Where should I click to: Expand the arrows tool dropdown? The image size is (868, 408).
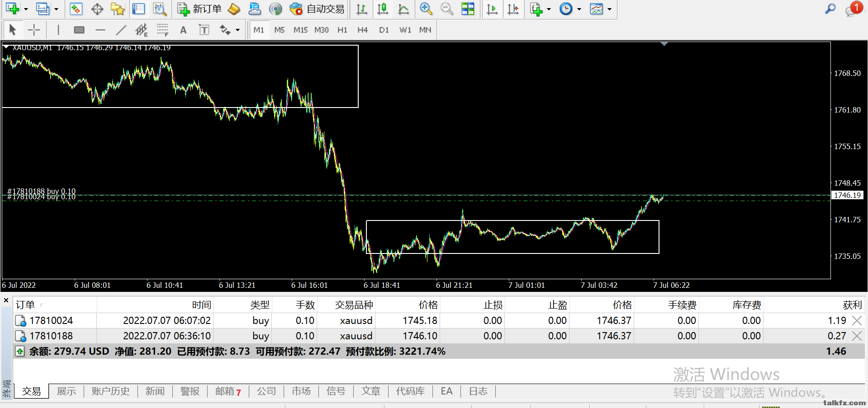tap(237, 30)
